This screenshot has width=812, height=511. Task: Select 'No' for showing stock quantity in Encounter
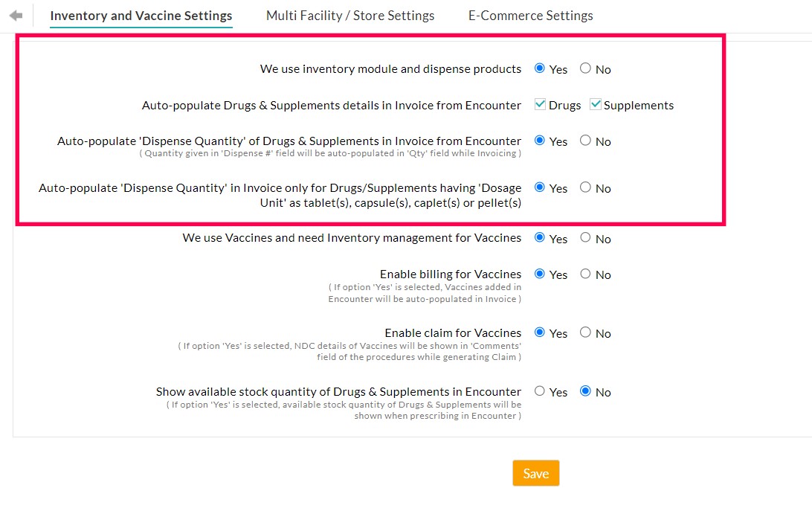coord(584,391)
